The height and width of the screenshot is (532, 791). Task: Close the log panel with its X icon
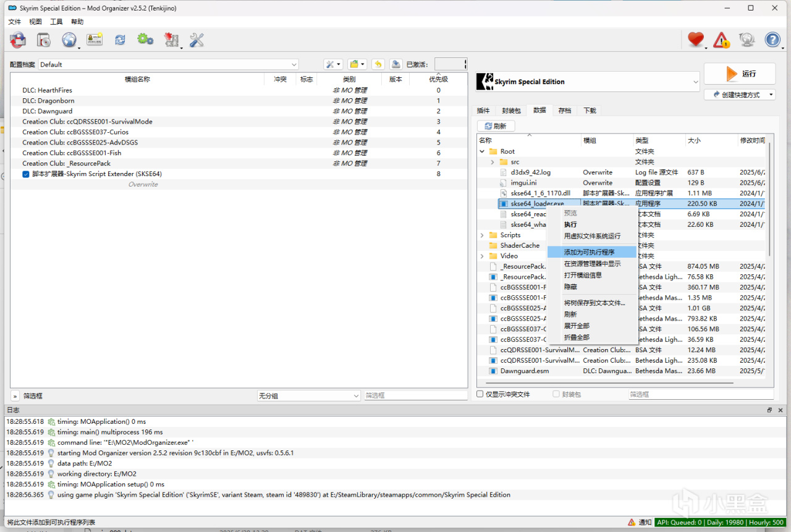pyautogui.click(x=781, y=410)
